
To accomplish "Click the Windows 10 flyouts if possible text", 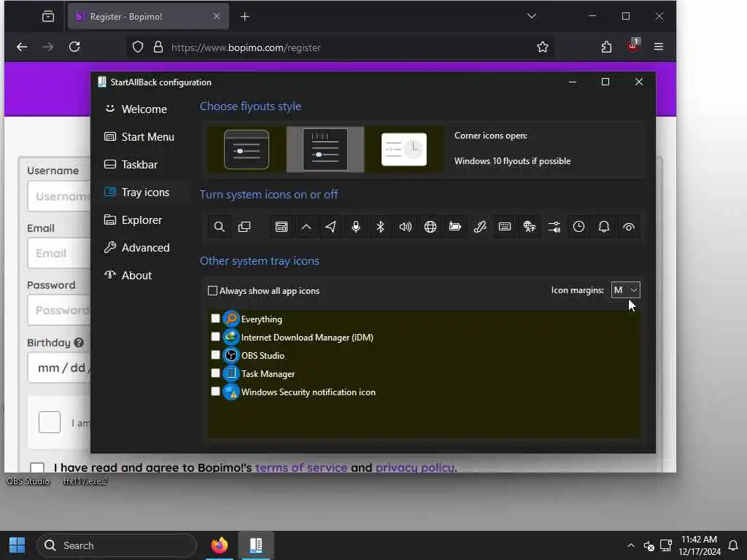I will click(x=512, y=161).
